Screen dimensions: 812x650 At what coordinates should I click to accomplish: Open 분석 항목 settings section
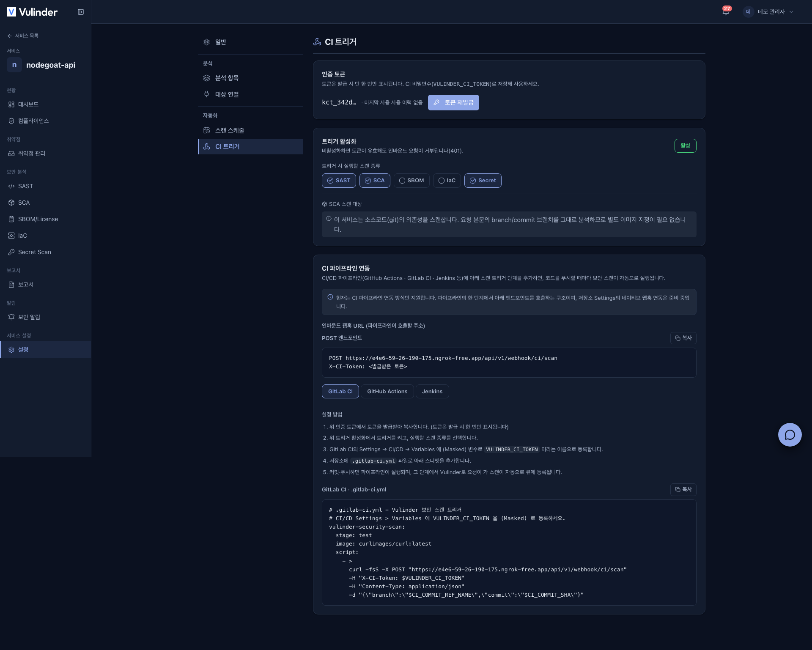(x=250, y=78)
